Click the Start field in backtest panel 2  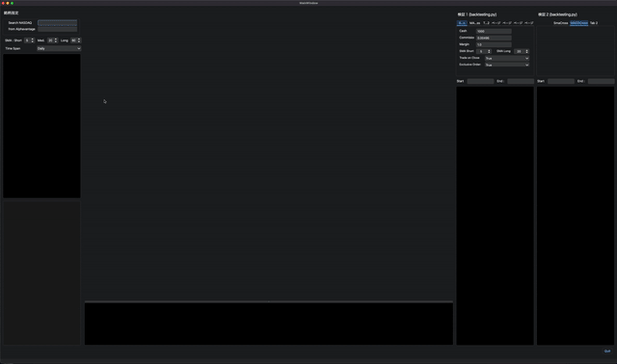(x=561, y=81)
